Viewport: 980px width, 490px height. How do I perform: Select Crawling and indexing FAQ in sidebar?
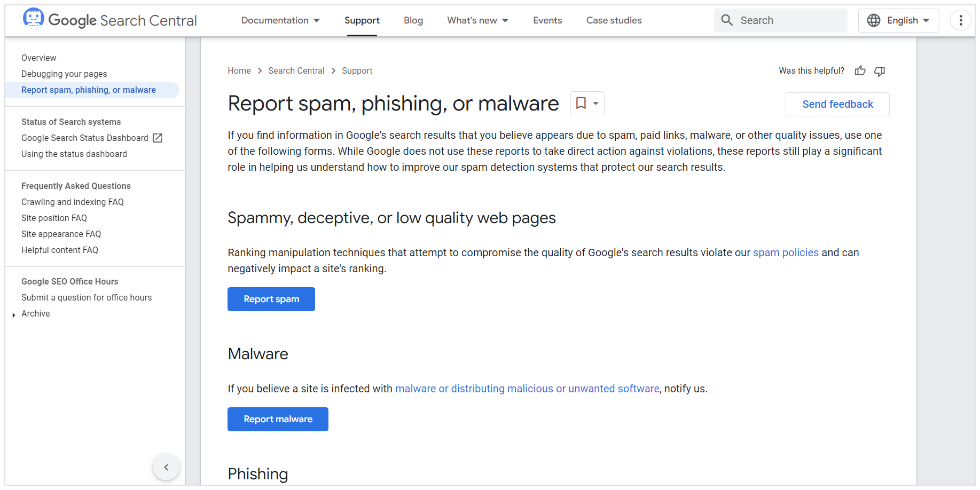73,202
